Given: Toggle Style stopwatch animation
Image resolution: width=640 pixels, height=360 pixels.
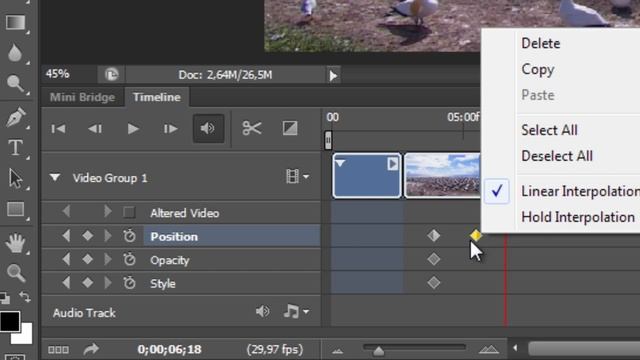Looking at the screenshot, I should 129,282.
